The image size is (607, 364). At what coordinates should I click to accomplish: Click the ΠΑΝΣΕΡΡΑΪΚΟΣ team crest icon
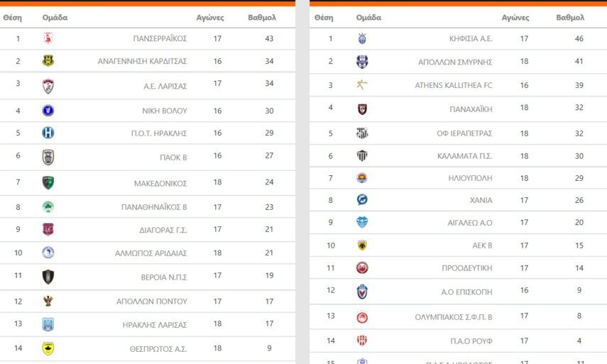tap(48, 38)
